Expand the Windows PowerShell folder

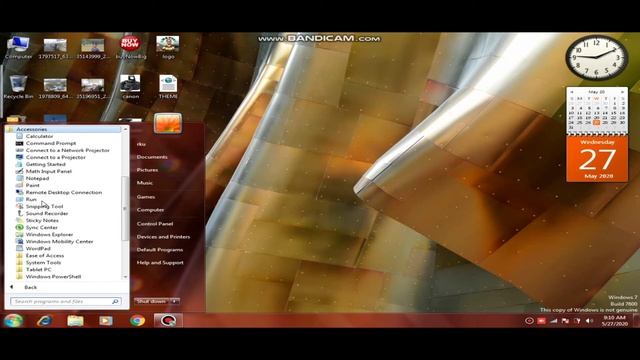53,277
